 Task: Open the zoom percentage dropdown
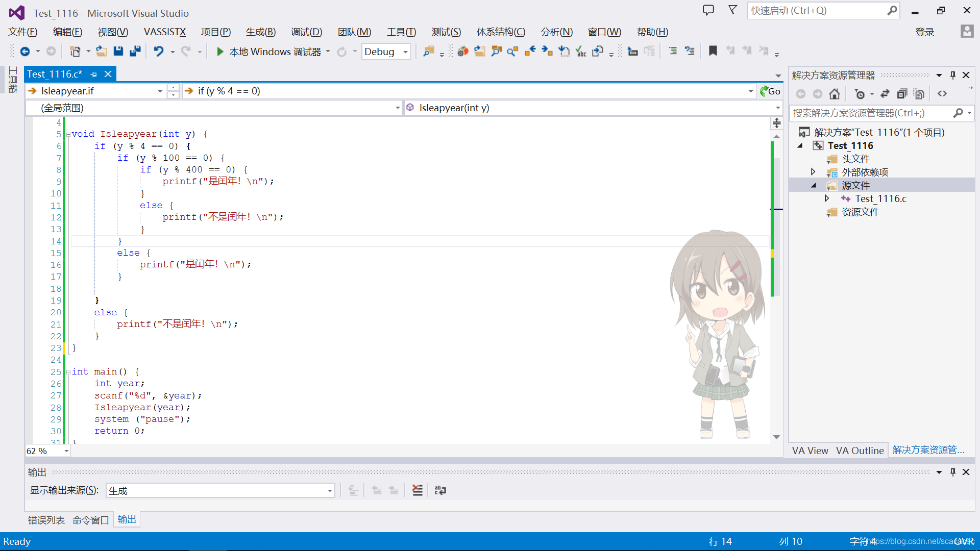(66, 451)
